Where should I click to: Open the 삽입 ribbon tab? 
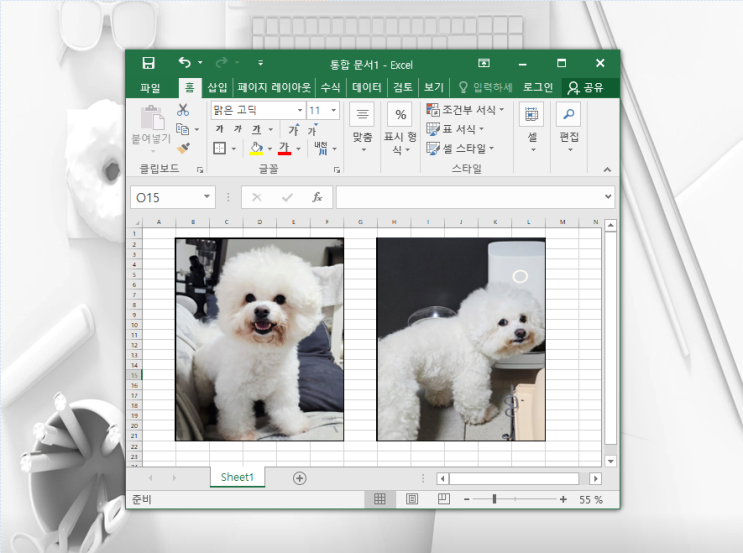[x=217, y=88]
